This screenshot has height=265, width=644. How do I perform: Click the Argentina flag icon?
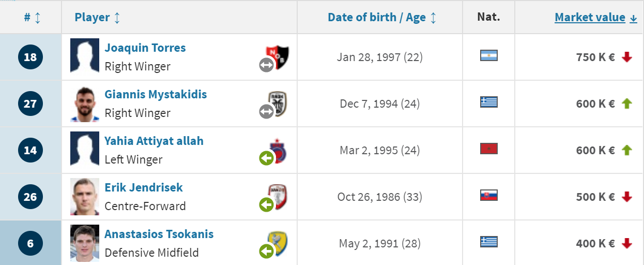[x=488, y=55]
